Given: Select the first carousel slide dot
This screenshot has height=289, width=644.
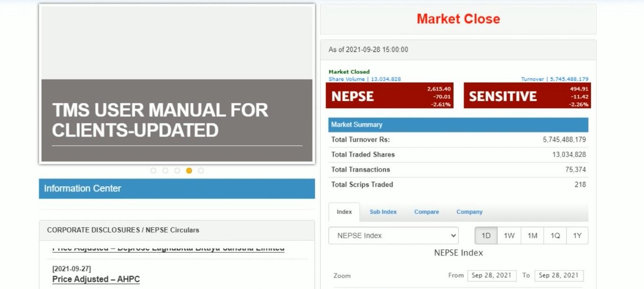Looking at the screenshot, I should click(x=153, y=170).
